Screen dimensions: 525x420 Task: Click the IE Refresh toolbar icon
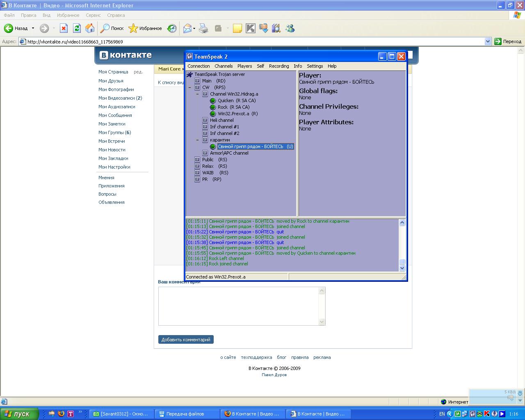(x=77, y=28)
